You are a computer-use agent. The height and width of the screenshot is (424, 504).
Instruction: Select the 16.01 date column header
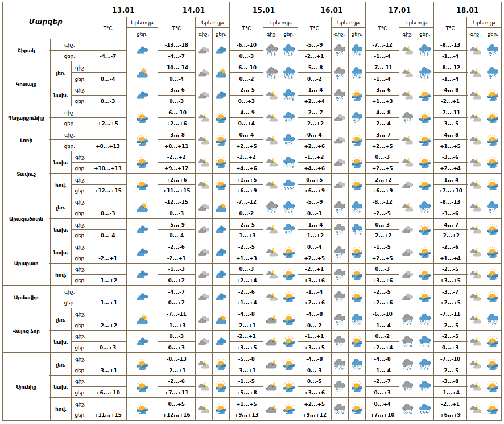click(x=331, y=10)
